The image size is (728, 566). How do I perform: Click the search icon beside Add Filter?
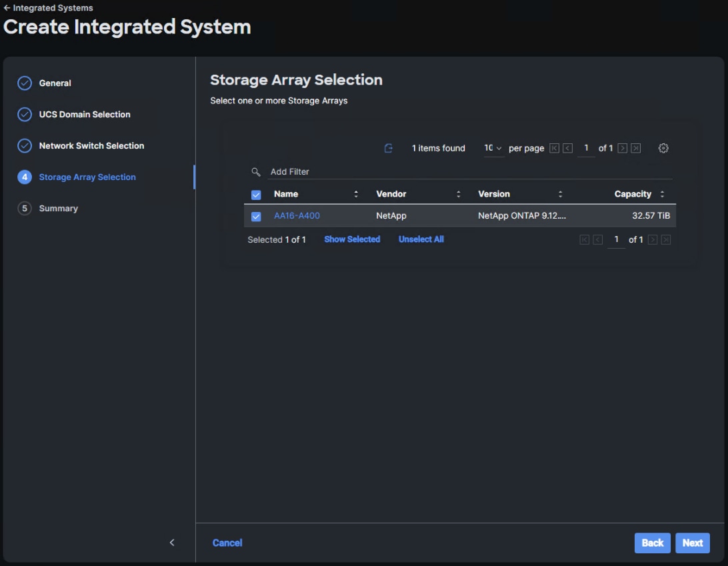pos(256,172)
